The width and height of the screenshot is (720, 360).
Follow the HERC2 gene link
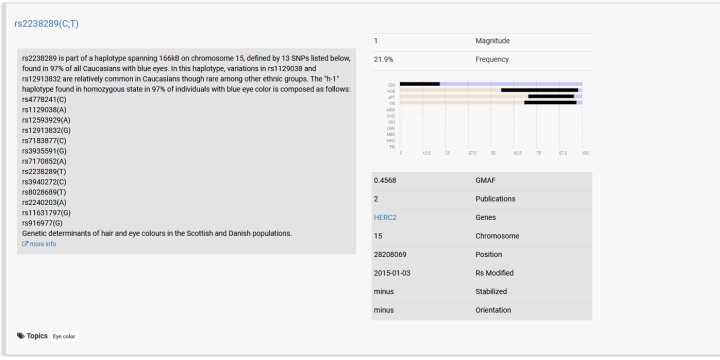(x=385, y=218)
